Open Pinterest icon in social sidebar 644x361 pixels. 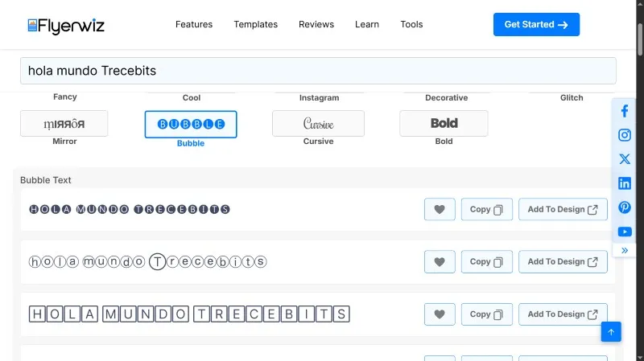point(625,207)
